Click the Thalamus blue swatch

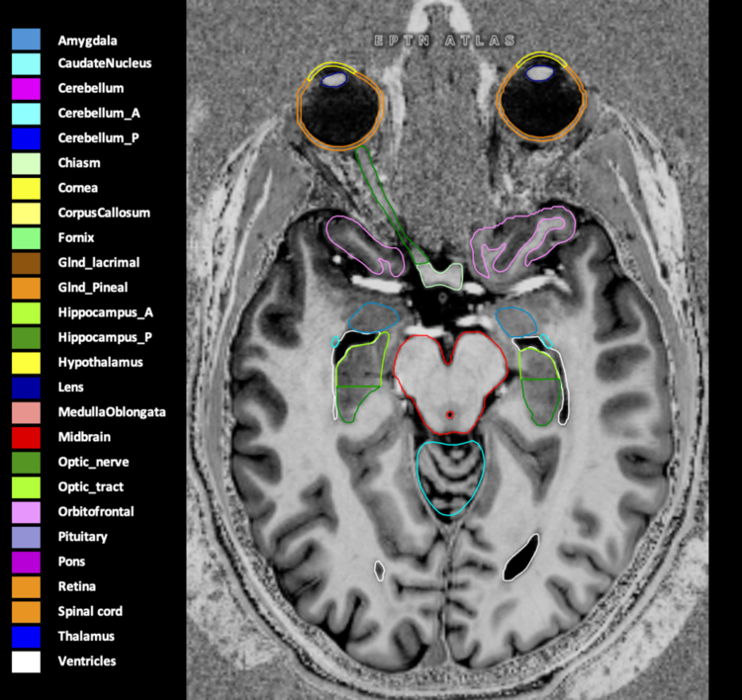pyautogui.click(x=26, y=637)
